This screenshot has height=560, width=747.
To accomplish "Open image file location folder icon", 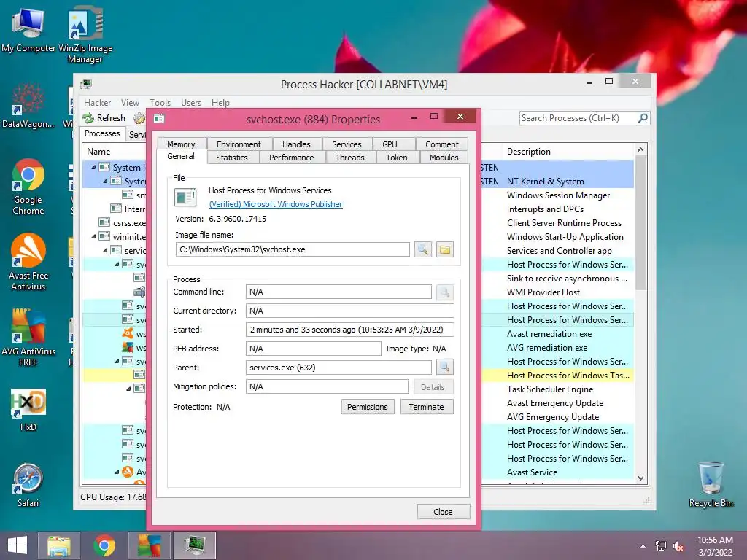I will (x=444, y=249).
